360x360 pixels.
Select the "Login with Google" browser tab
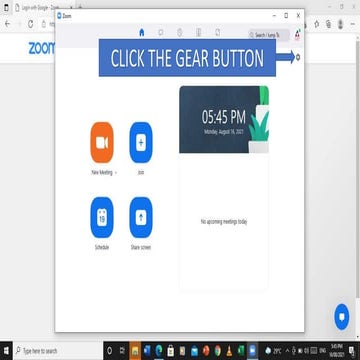tap(42, 8)
